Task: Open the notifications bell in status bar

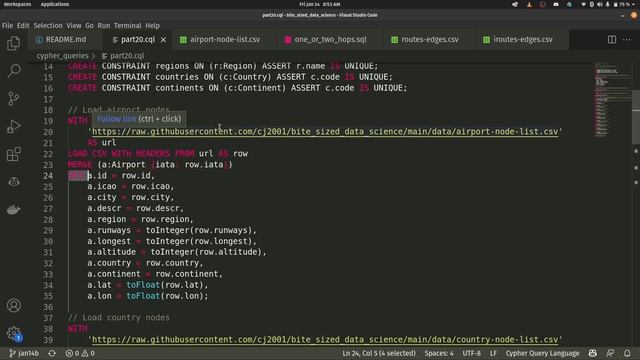Action: point(627,353)
